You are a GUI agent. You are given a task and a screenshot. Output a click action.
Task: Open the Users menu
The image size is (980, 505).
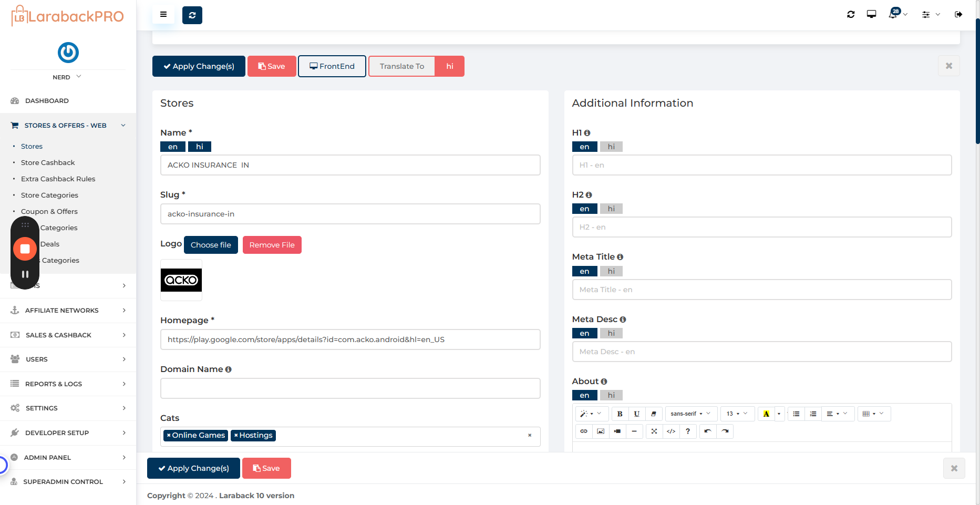pos(68,359)
